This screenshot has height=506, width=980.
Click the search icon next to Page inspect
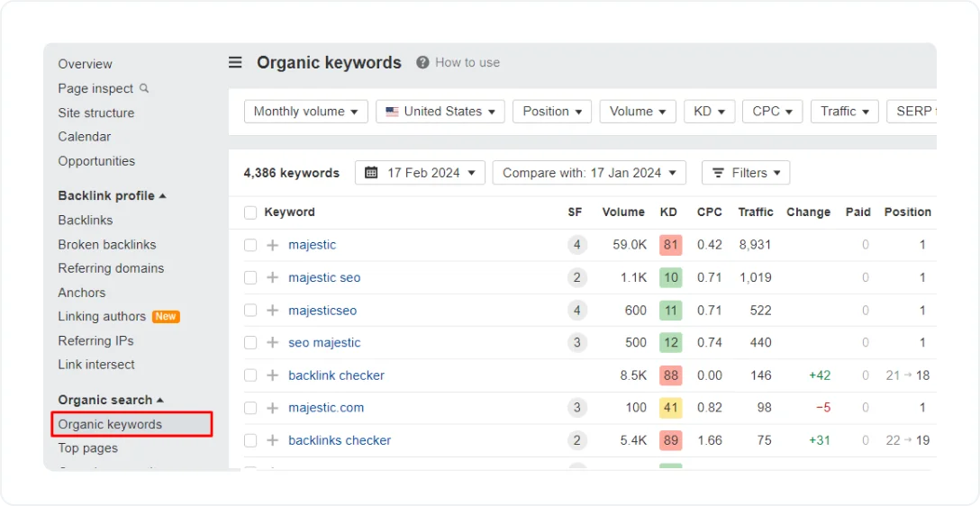tap(144, 88)
